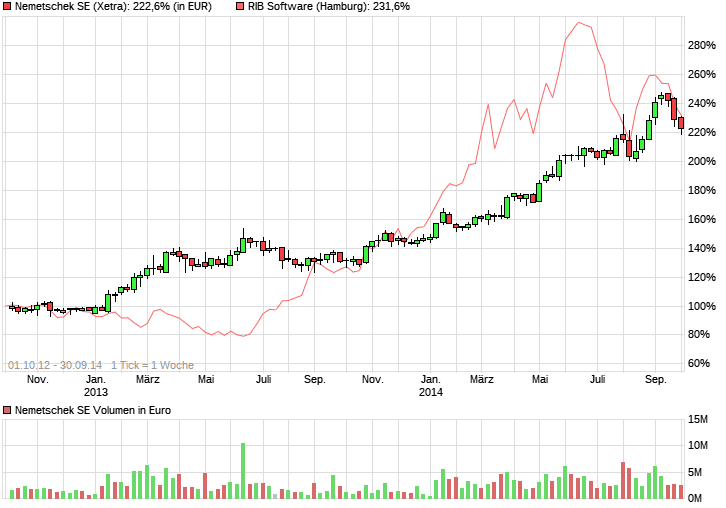Screen dimensions: 726x508
Task: Click the 15M volume axis label
Action: coord(698,420)
